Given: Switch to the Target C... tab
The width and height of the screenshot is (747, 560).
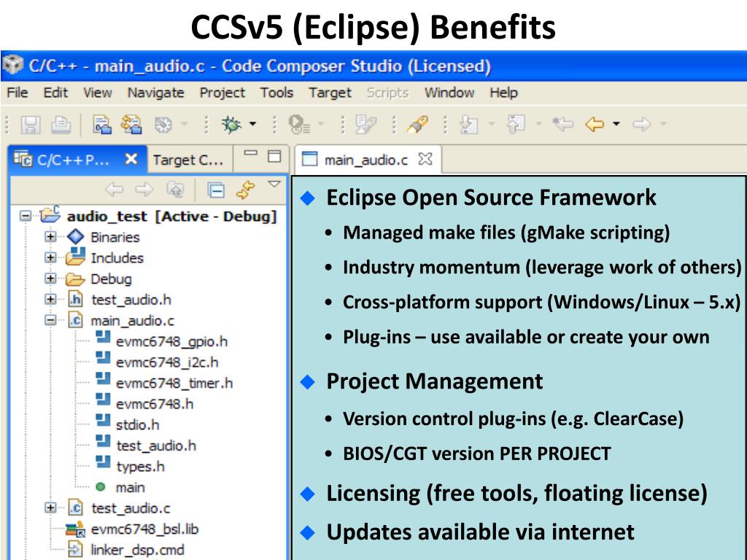Looking at the screenshot, I should (190, 160).
